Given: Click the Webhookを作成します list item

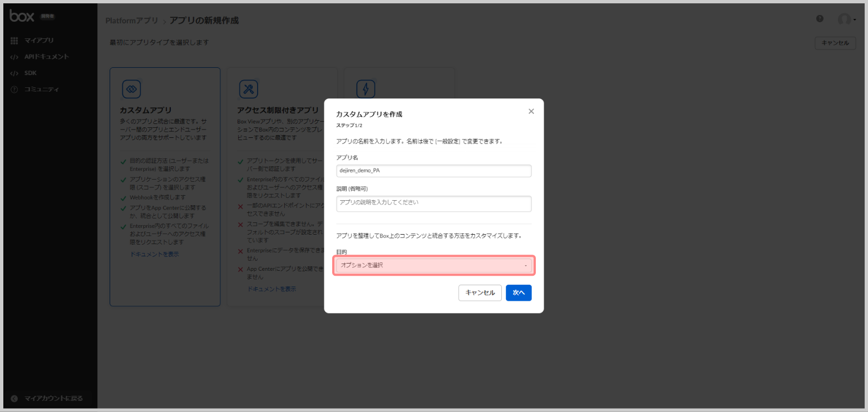Looking at the screenshot, I should coord(157,197).
